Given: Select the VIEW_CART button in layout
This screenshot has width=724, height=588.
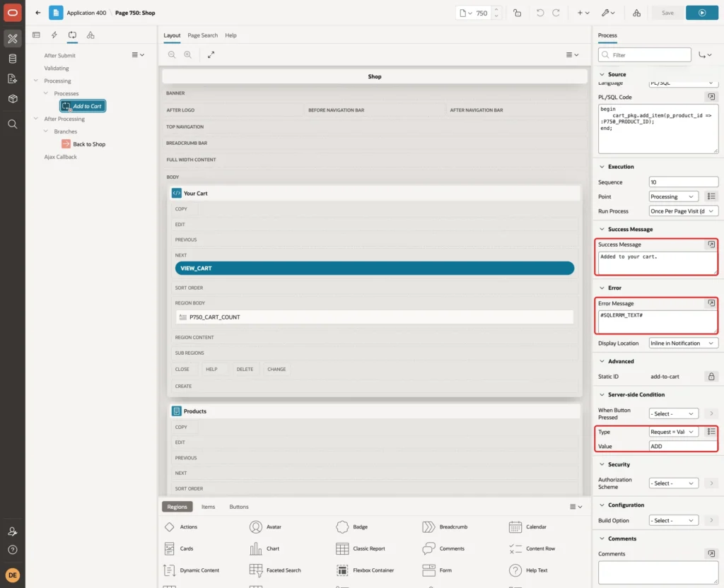Looking at the screenshot, I should 375,268.
